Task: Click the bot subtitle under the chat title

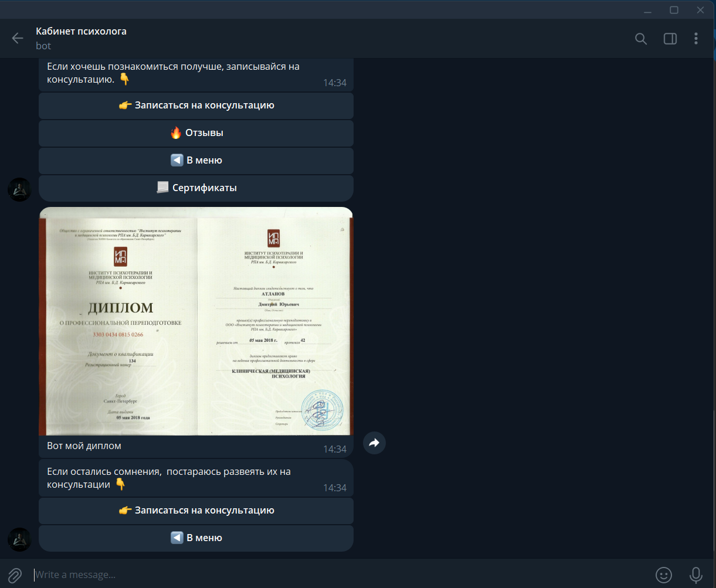Action: (x=43, y=46)
